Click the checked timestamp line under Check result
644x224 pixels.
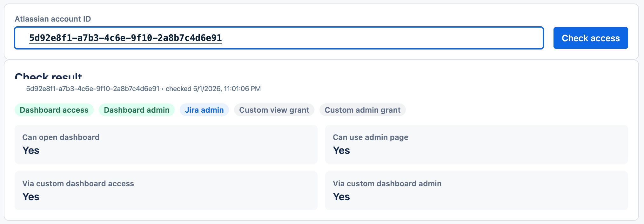(143, 89)
